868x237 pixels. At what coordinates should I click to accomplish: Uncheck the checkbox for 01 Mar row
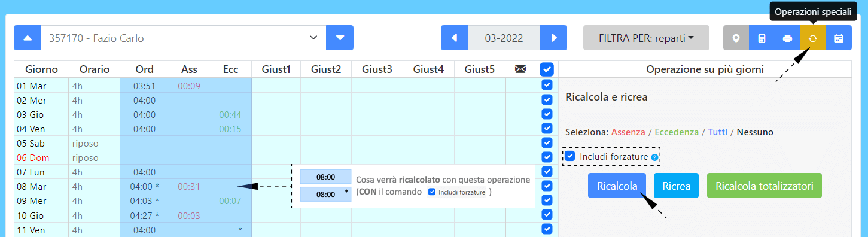[x=547, y=85]
